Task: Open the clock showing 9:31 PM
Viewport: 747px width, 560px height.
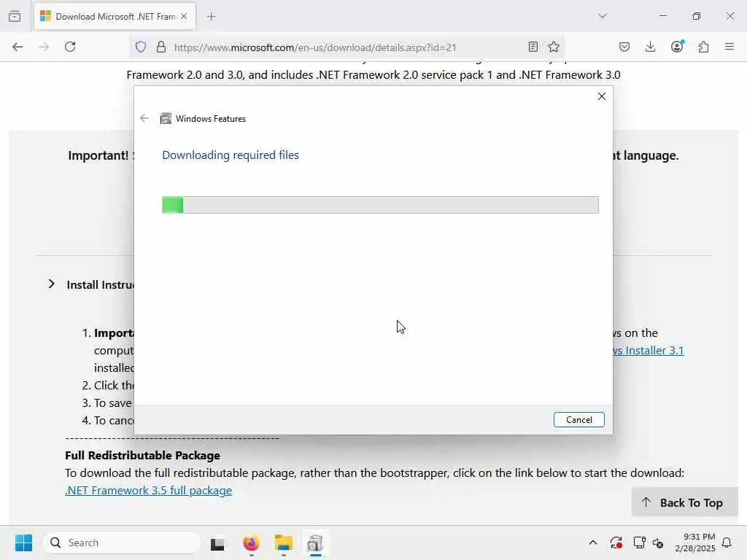Action: pyautogui.click(x=695, y=542)
